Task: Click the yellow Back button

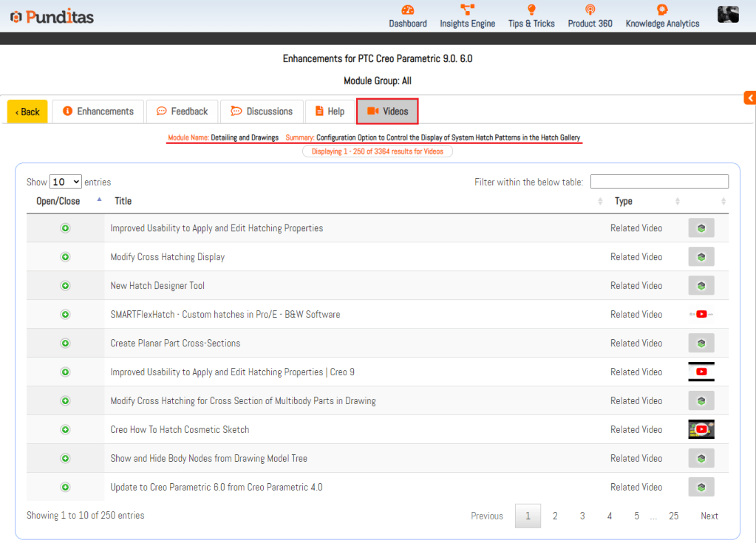Action: pyautogui.click(x=27, y=112)
